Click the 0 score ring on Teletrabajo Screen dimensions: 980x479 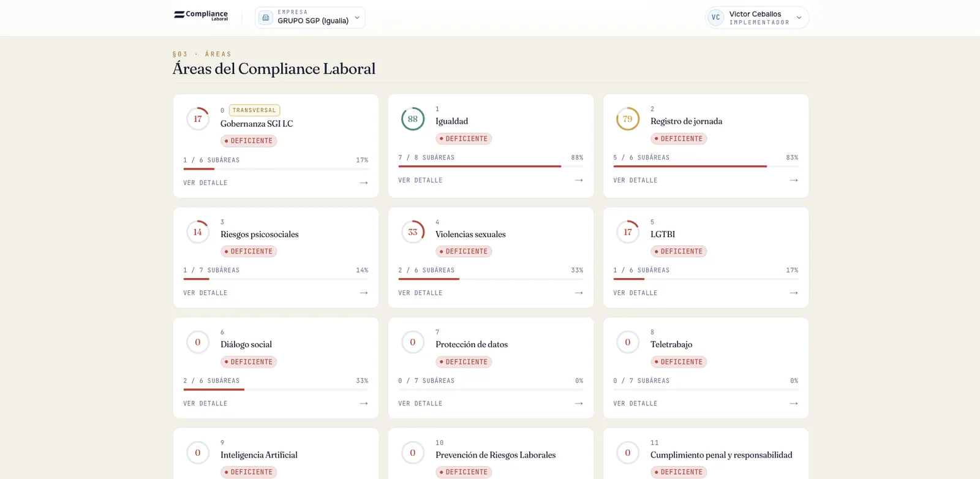click(x=628, y=342)
